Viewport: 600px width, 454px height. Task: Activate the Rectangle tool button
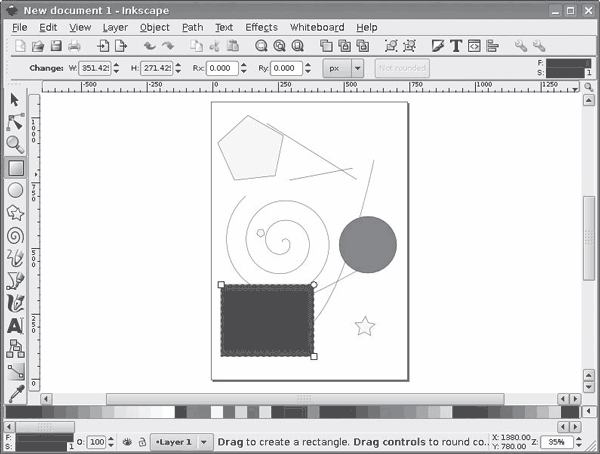(15, 168)
